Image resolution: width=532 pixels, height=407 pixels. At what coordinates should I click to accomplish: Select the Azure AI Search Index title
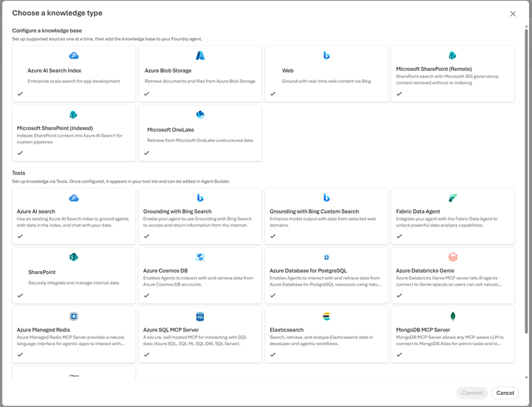[54, 71]
